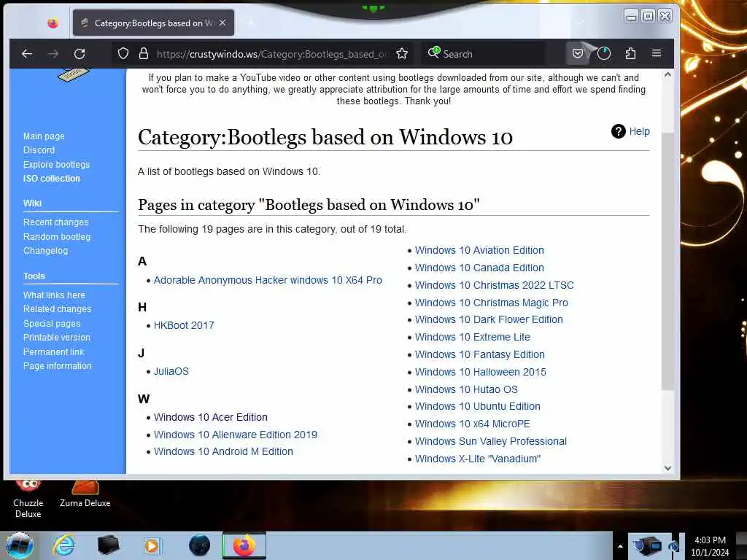The image size is (747, 560).
Task: Click the circular account icon in toolbar
Action: pos(603,53)
